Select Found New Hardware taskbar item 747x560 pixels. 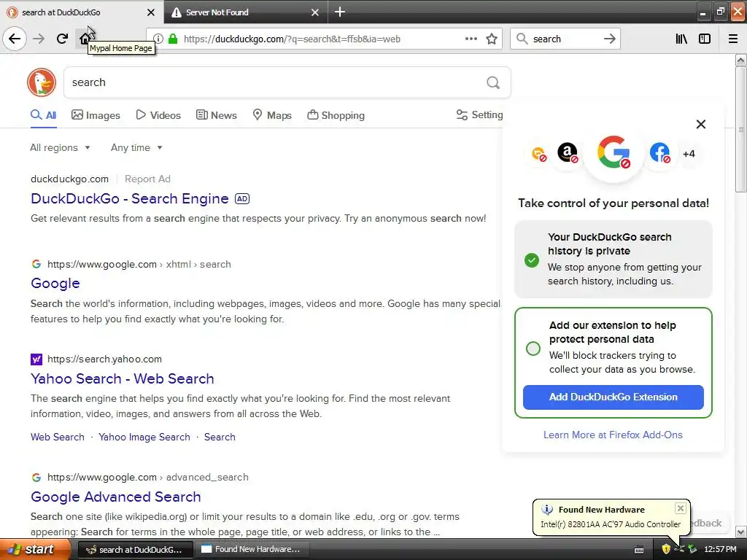pyautogui.click(x=252, y=550)
